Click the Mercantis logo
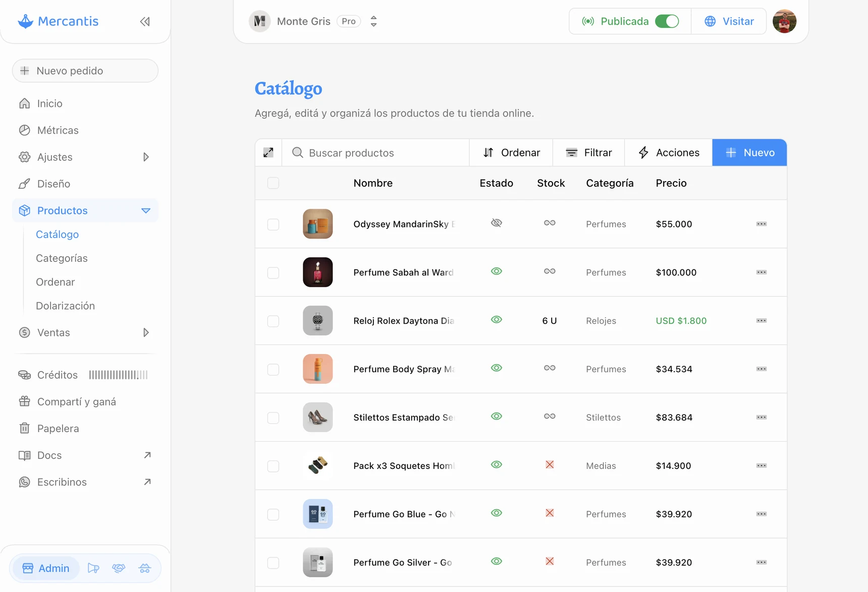The image size is (868, 592). (58, 21)
